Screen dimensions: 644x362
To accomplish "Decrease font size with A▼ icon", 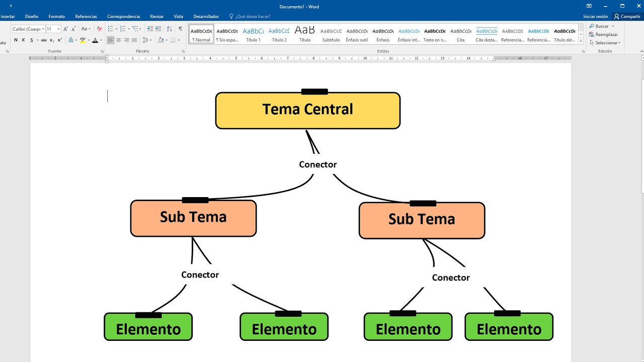I will click(73, 29).
